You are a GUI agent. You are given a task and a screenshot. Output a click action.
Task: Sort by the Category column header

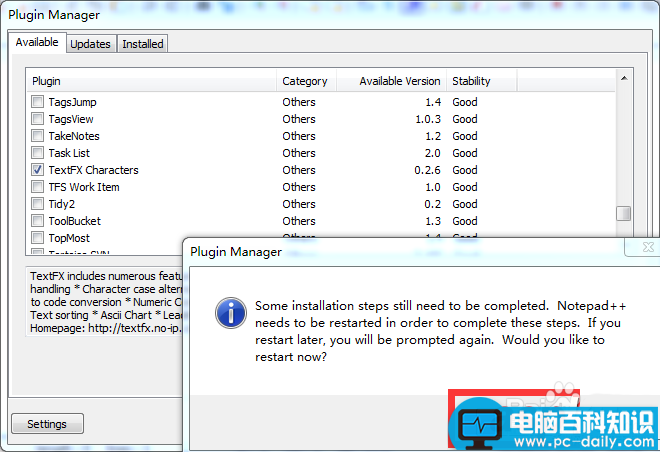tap(305, 81)
